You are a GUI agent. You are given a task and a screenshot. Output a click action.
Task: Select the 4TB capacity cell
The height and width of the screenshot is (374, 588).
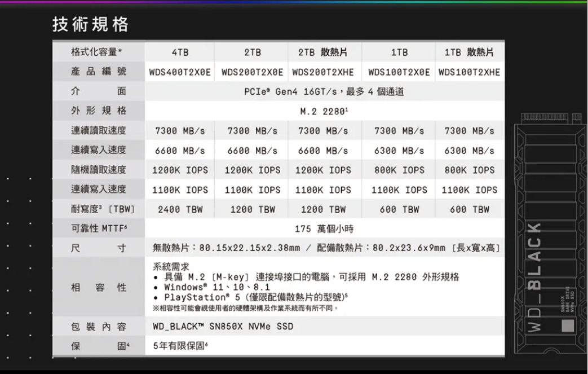(180, 52)
